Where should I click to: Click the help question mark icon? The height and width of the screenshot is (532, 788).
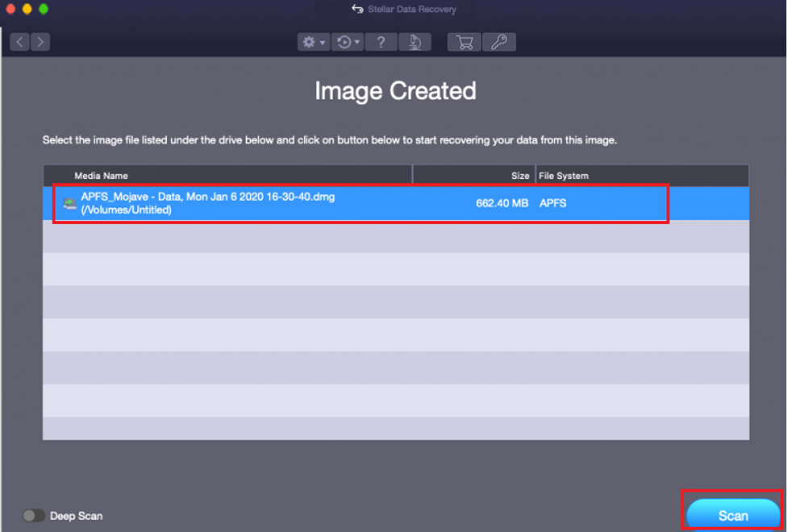click(x=381, y=42)
